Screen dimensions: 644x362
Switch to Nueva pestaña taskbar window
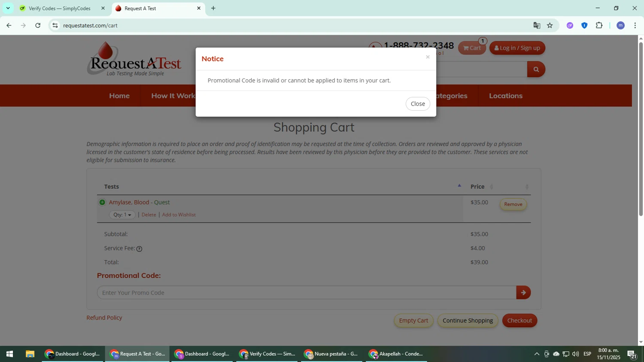(331, 354)
